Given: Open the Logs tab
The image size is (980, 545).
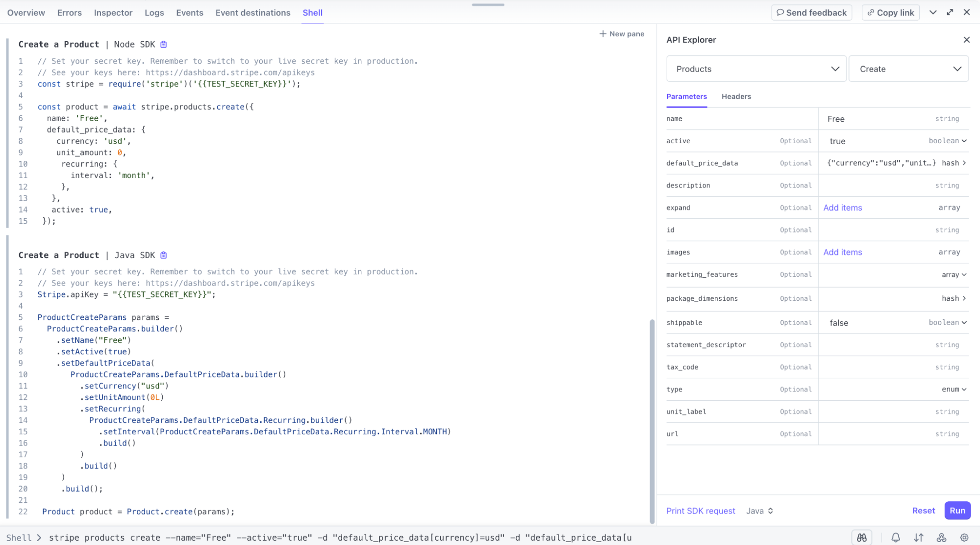Looking at the screenshot, I should coord(154,13).
